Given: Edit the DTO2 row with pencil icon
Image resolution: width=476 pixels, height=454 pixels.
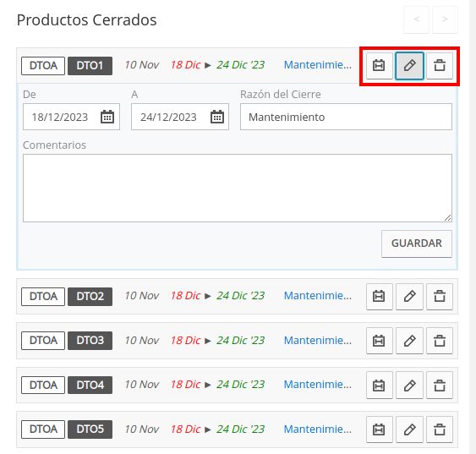Looking at the screenshot, I should click(x=409, y=296).
